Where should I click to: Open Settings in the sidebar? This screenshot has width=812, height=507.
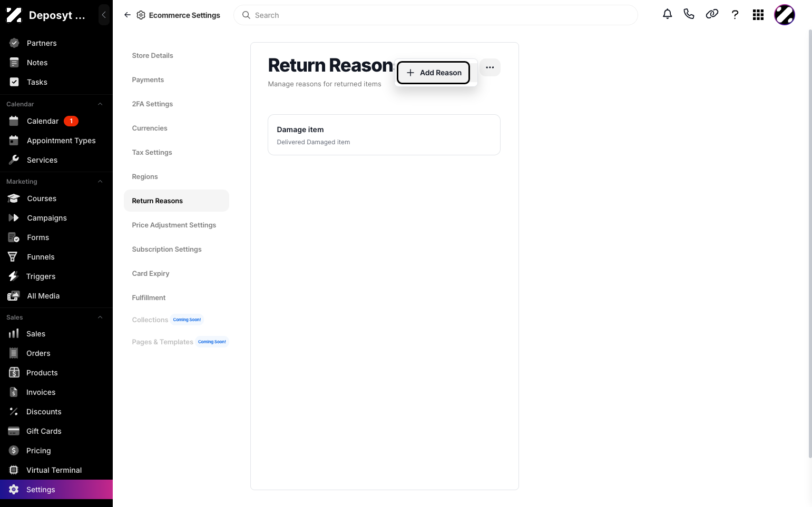tap(56, 490)
